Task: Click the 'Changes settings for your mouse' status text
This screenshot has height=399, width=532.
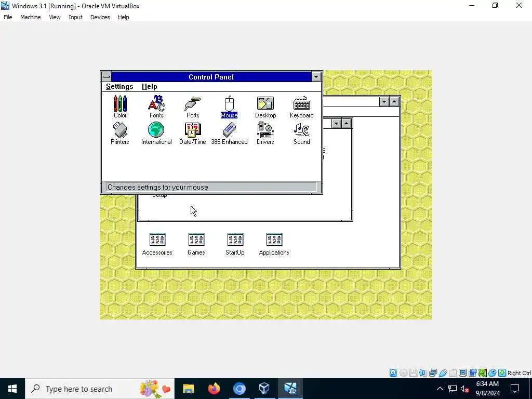Action: pos(158,187)
